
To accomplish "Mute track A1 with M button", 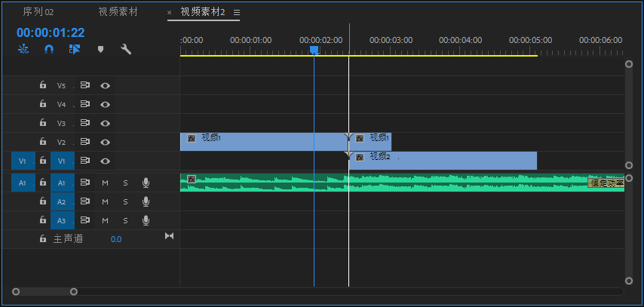I will [x=105, y=183].
